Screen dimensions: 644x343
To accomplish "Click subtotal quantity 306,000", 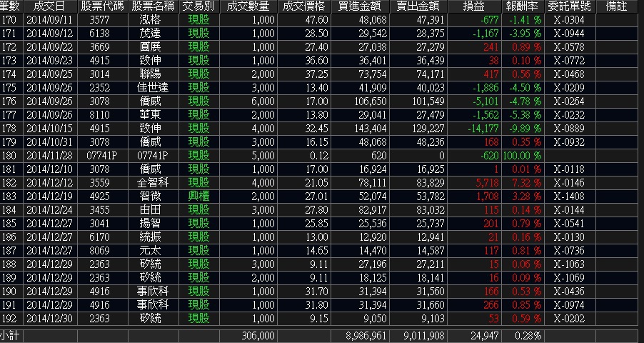I will [x=258, y=336].
